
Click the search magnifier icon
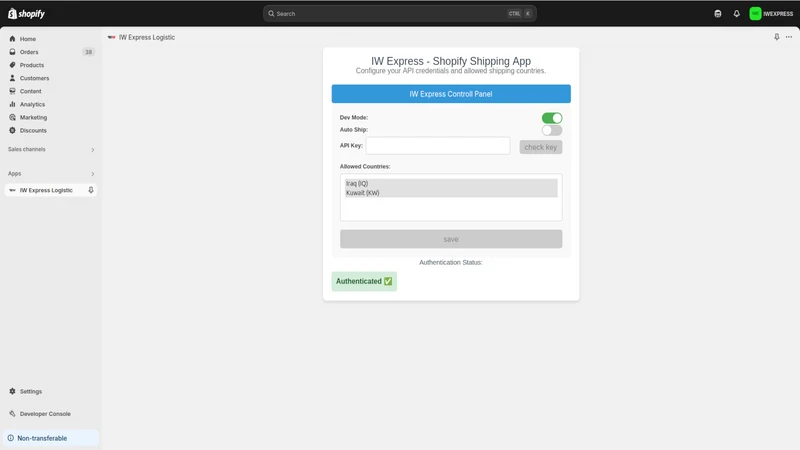click(x=271, y=14)
